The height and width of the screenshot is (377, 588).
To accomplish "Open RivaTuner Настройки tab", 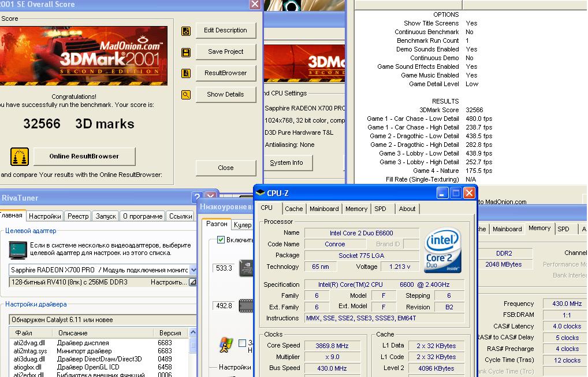I will (x=44, y=216).
